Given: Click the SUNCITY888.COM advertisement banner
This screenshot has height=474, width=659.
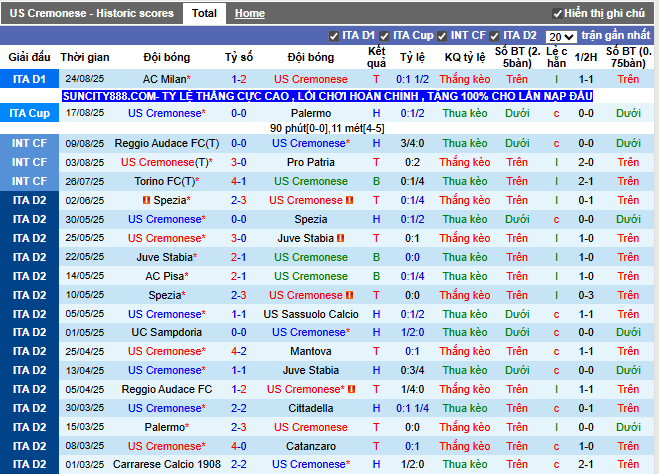Looking at the screenshot, I should click(327, 96).
